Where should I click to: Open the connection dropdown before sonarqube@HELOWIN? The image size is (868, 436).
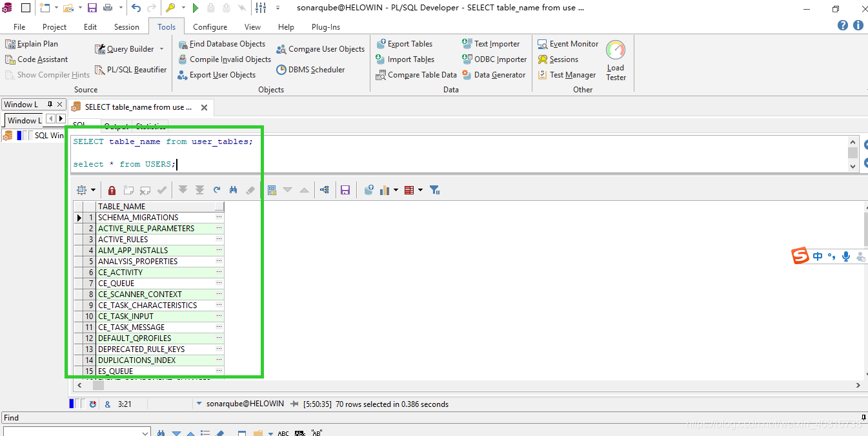point(199,404)
